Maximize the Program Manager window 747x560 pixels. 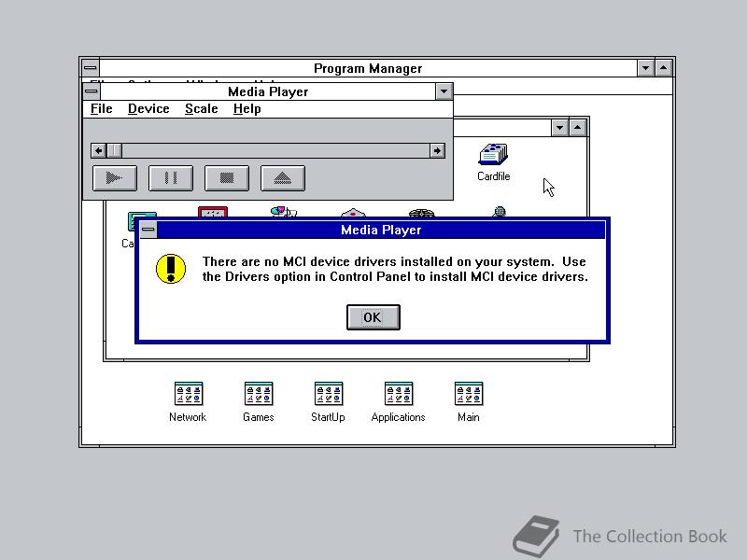pos(664,68)
